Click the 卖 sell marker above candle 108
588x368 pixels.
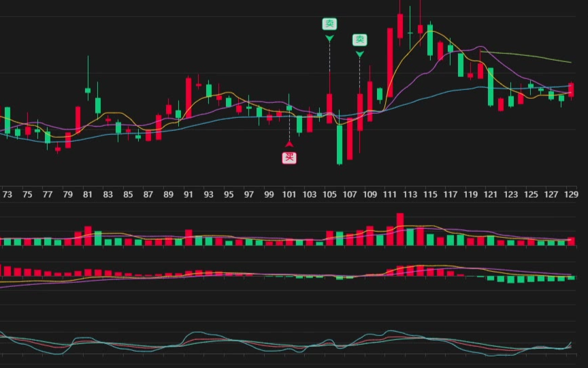coord(359,40)
